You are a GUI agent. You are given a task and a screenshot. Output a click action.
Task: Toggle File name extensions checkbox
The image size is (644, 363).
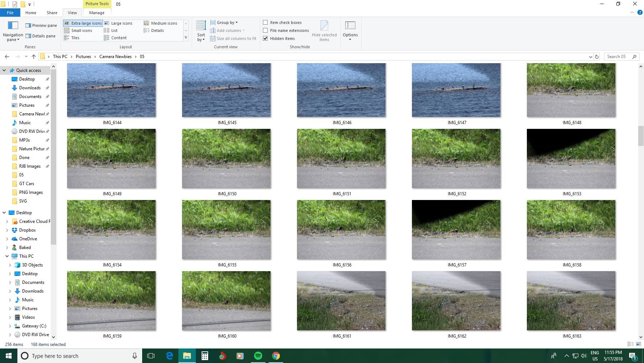(x=265, y=30)
